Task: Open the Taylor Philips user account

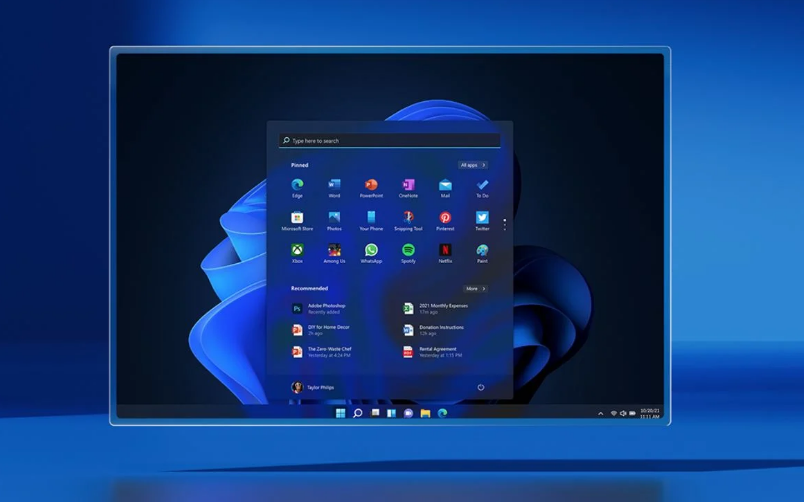Action: coord(313,387)
